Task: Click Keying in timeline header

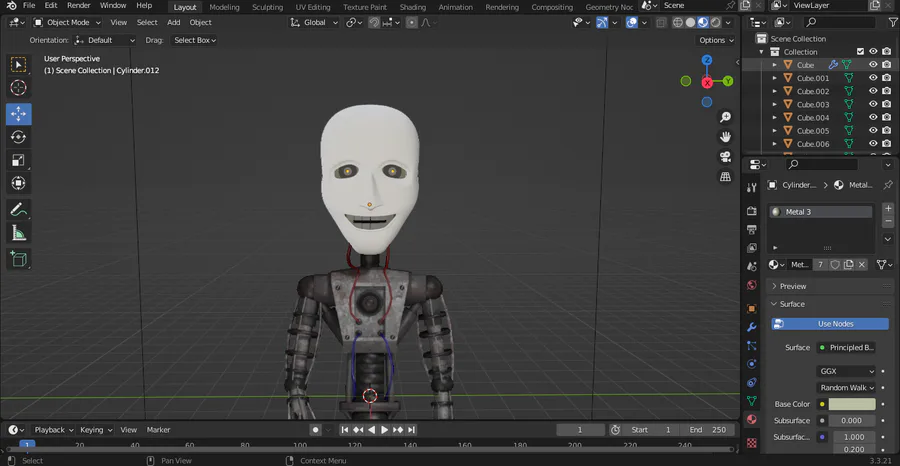Action: [96, 430]
